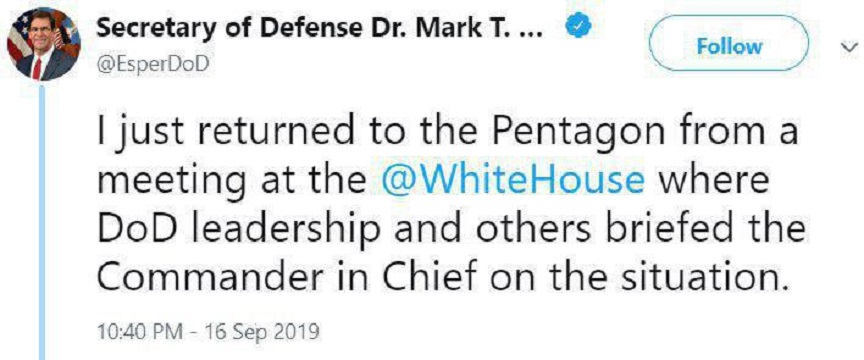Click the words DoD leadership
864x360 pixels.
(239, 230)
